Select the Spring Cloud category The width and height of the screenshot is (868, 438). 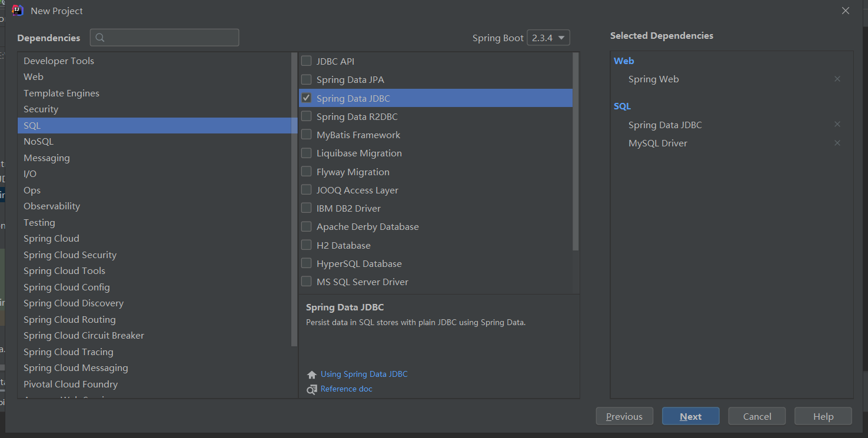pyautogui.click(x=154, y=239)
